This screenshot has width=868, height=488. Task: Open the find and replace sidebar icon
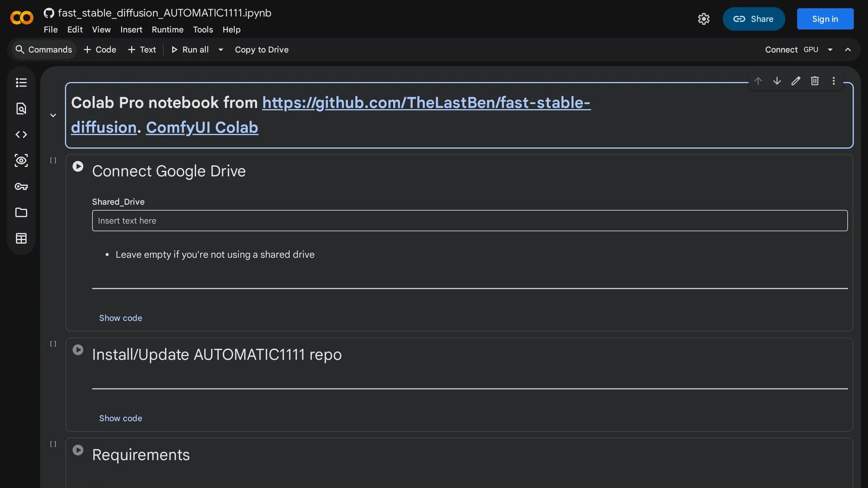click(x=21, y=108)
